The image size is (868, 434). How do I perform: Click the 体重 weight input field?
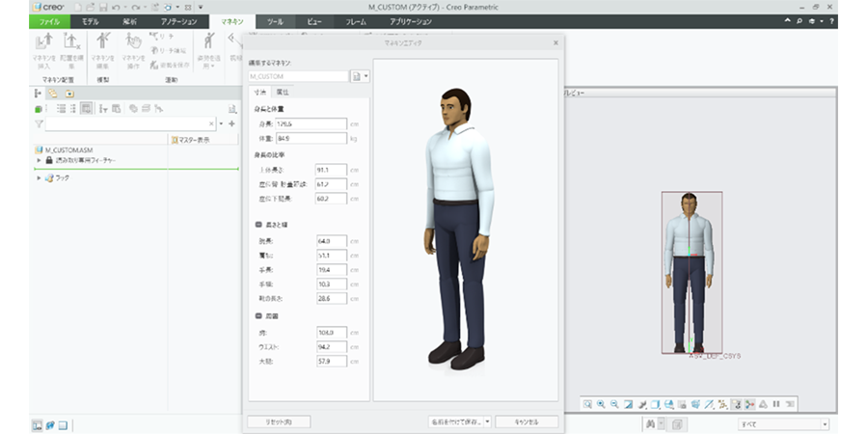(311, 138)
